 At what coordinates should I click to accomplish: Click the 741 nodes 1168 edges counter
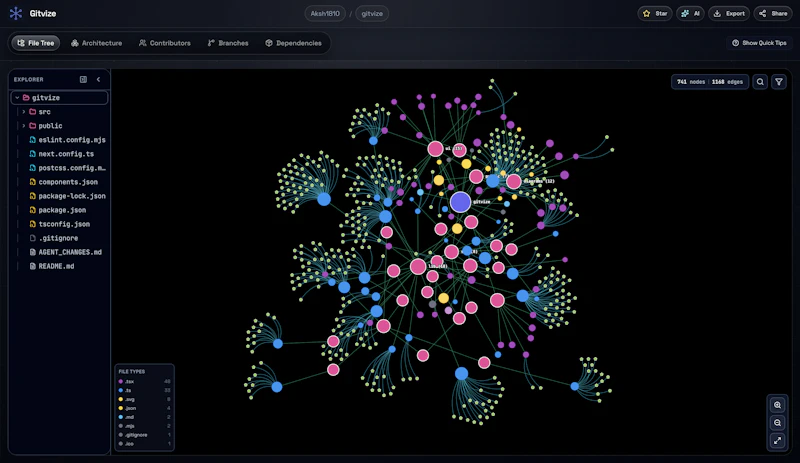pos(710,82)
